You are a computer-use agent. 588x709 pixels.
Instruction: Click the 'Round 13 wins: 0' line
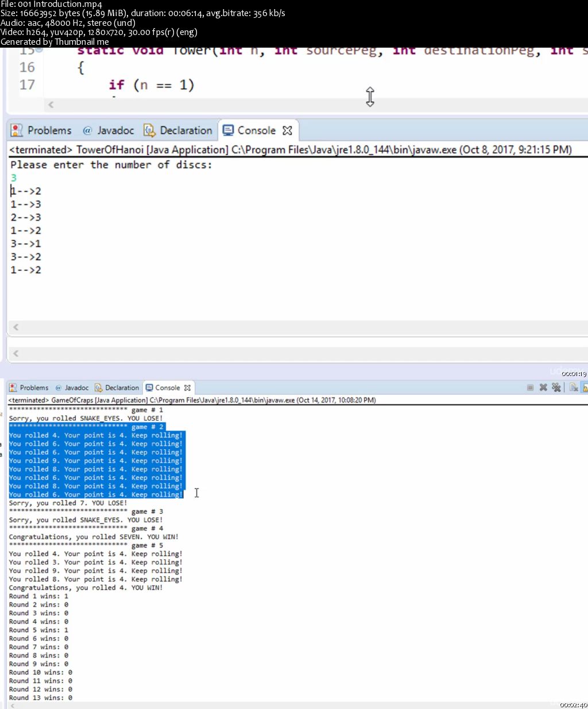click(x=40, y=698)
